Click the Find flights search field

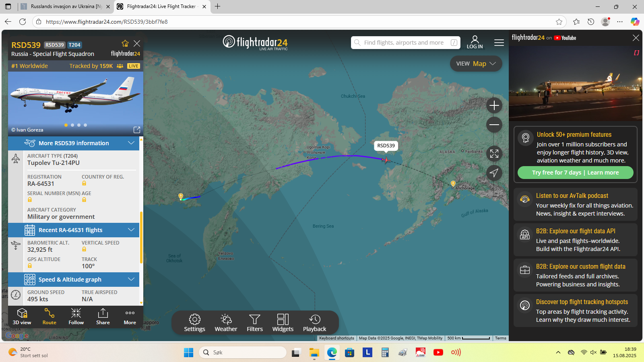405,43
